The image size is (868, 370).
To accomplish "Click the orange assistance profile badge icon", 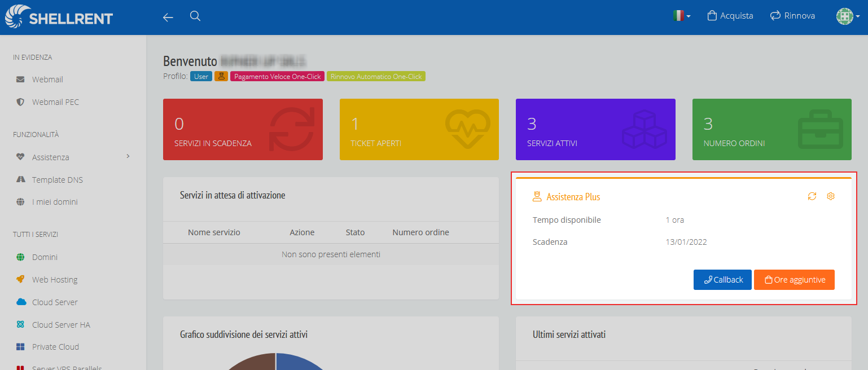I will tap(221, 76).
